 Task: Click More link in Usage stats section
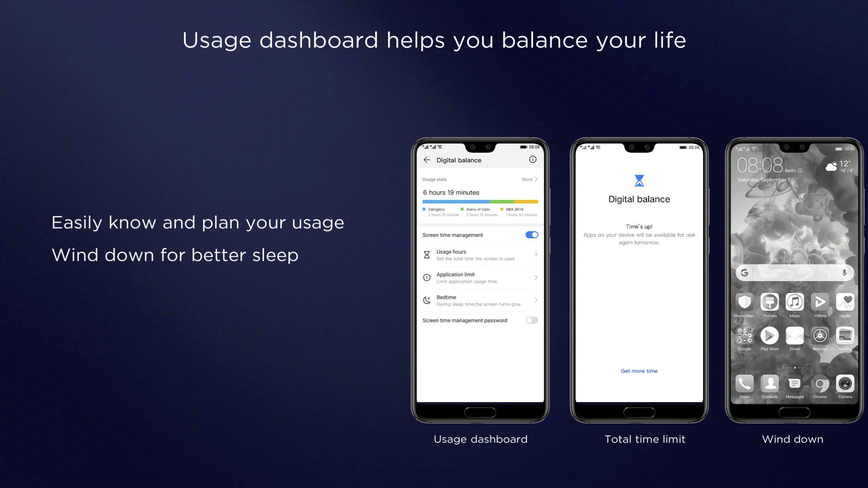[529, 179]
